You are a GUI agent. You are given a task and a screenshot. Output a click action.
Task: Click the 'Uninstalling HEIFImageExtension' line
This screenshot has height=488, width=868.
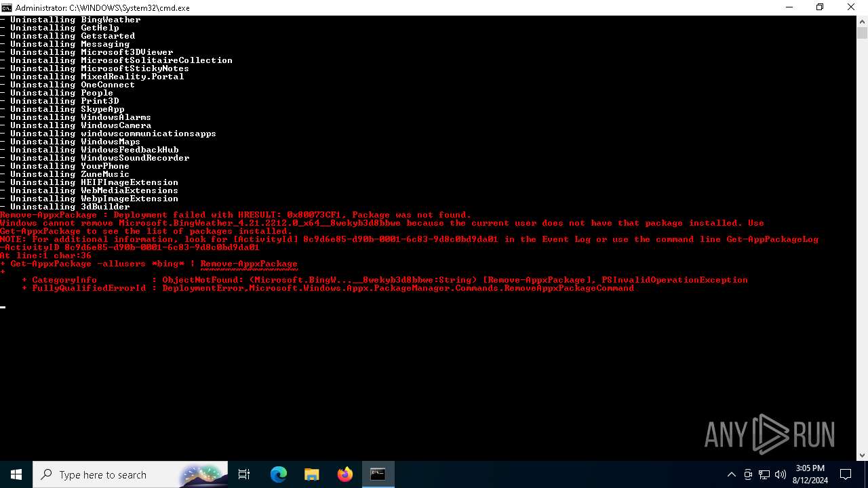pyautogui.click(x=90, y=182)
